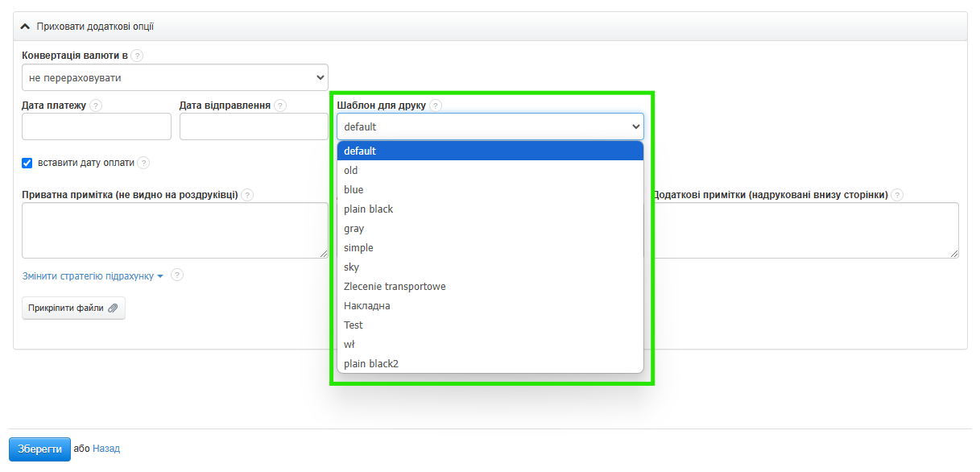This screenshot has width=980, height=472.
Task: Pick the Накладна template option
Action: coord(367,306)
